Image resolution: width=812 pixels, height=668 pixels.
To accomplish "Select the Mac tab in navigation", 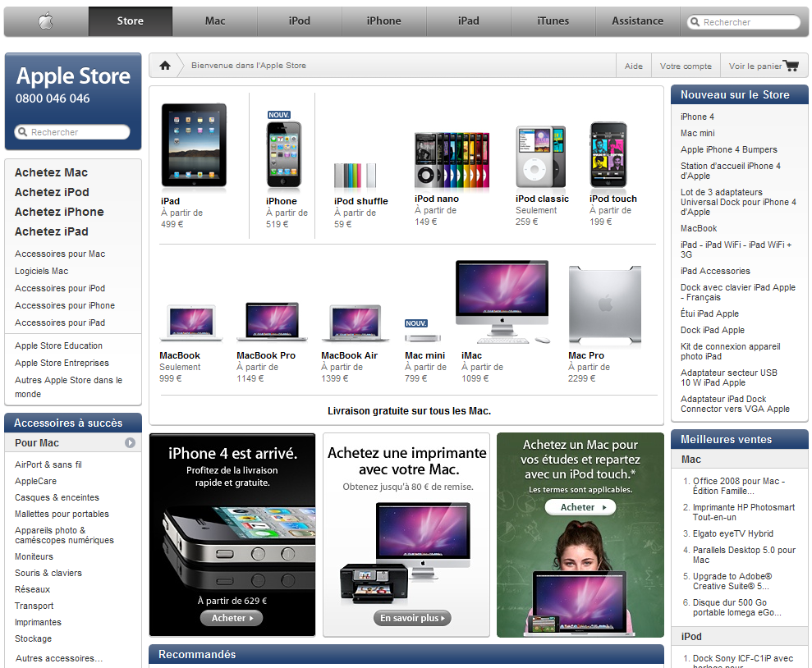I will [215, 21].
